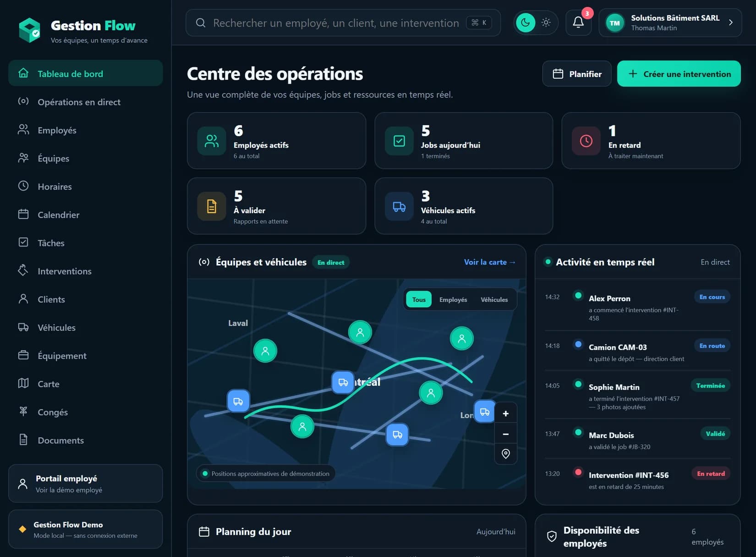
Task: Click the Véhicules truck icon in sidebar
Action: click(23, 327)
